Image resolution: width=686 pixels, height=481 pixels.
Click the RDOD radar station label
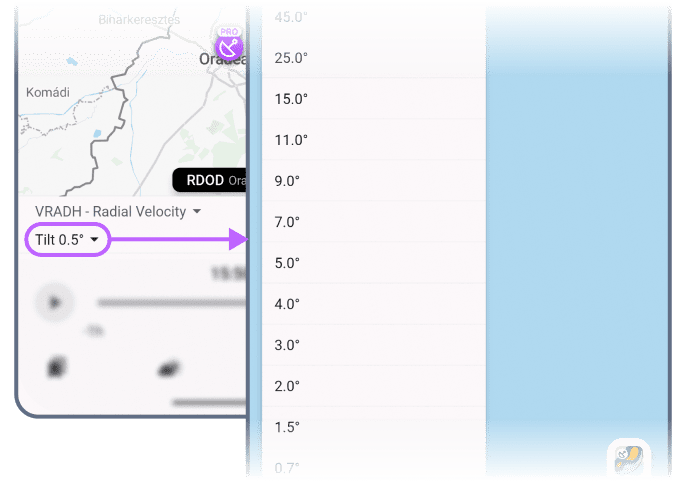(210, 180)
